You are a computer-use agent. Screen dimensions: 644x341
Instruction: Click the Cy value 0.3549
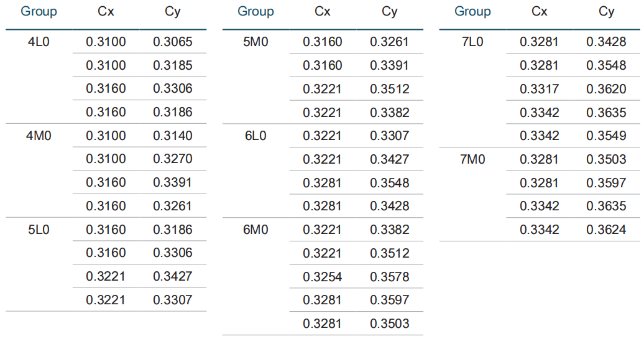[606, 136]
